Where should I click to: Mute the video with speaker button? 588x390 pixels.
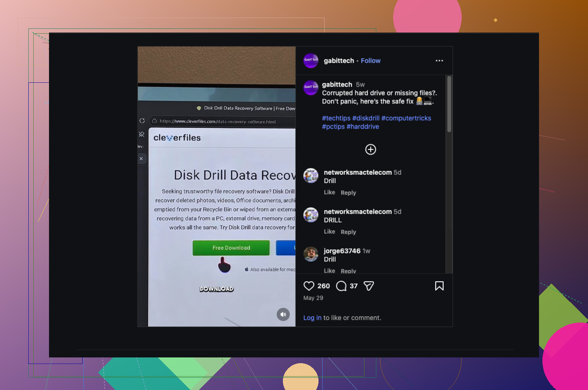[x=283, y=315]
